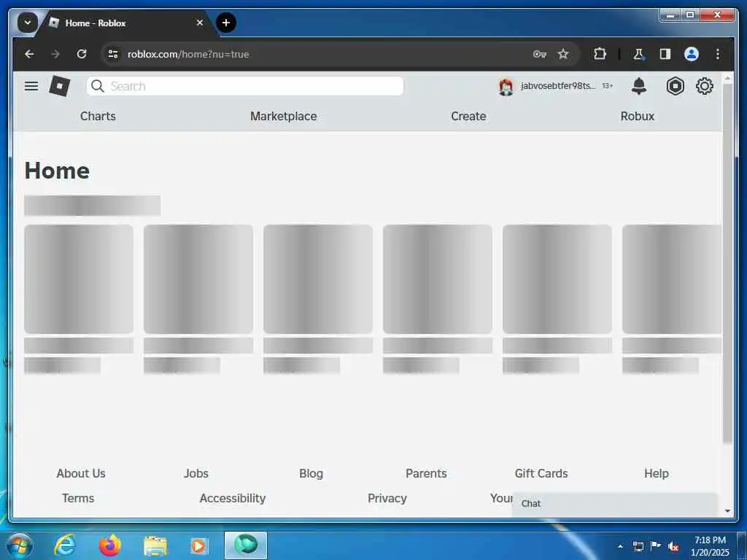The height and width of the screenshot is (560, 747).
Task: Open Windows Explorer from taskbar
Action: [x=155, y=545]
